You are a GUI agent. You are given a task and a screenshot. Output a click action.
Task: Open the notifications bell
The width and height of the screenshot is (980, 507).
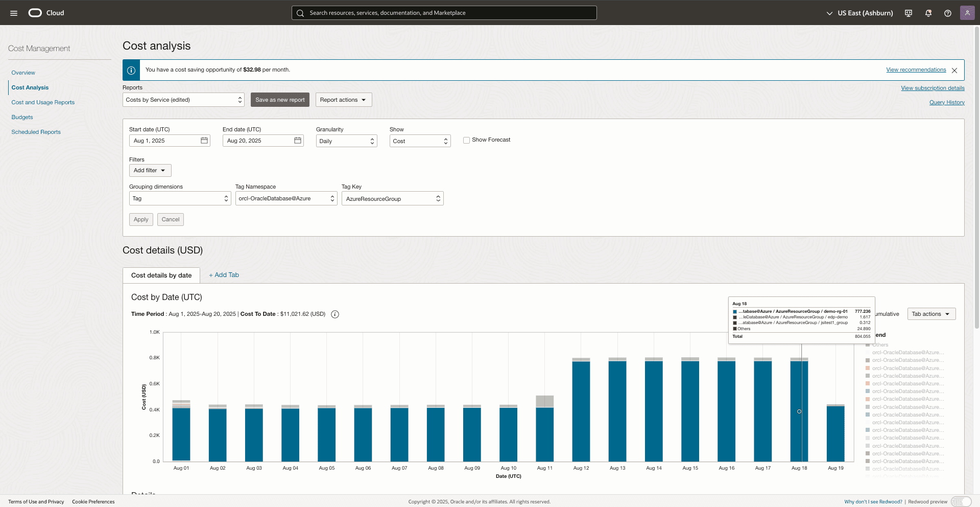click(928, 13)
